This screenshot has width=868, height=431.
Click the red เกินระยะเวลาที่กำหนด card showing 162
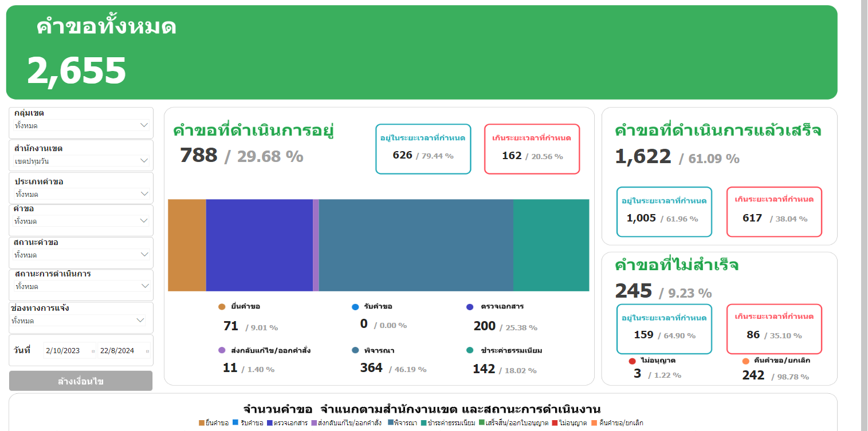(532, 149)
